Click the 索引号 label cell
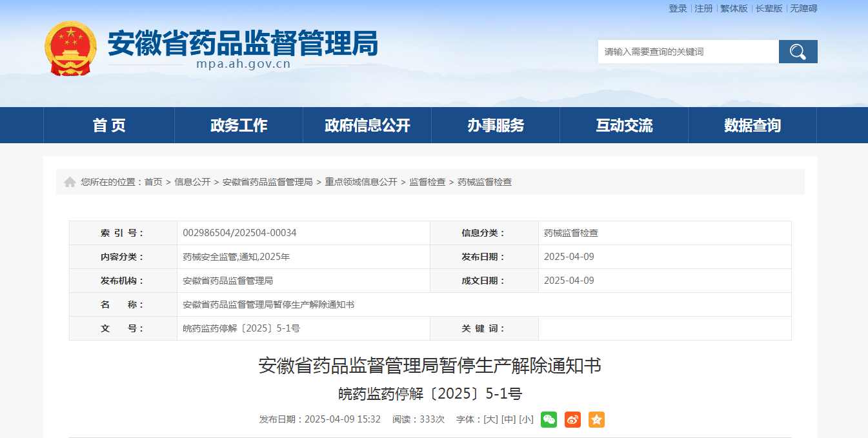 coord(123,233)
